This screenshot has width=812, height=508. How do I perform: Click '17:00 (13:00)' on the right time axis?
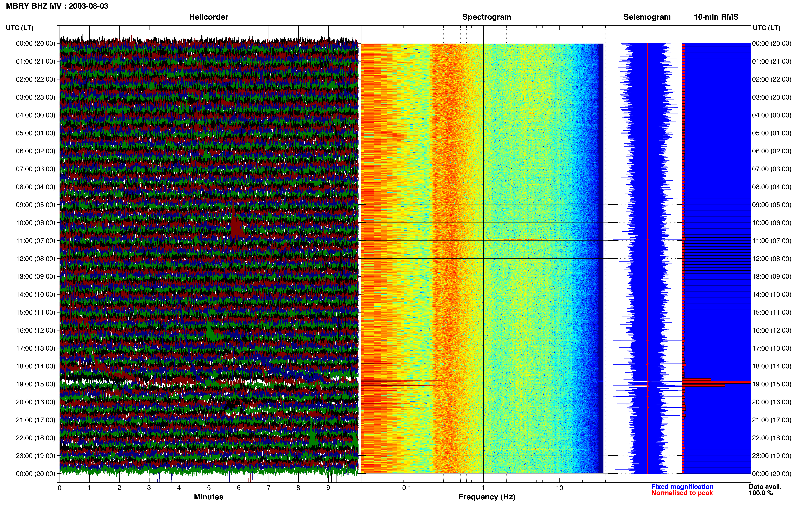tap(772, 348)
